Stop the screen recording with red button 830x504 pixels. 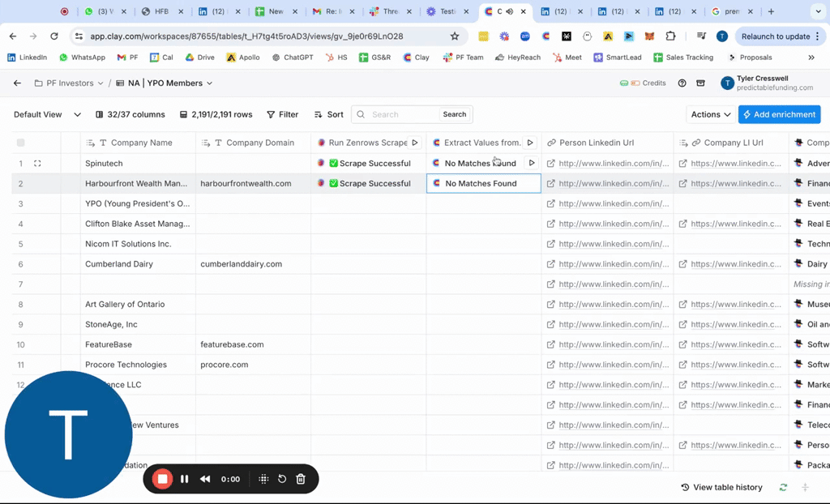[162, 479]
